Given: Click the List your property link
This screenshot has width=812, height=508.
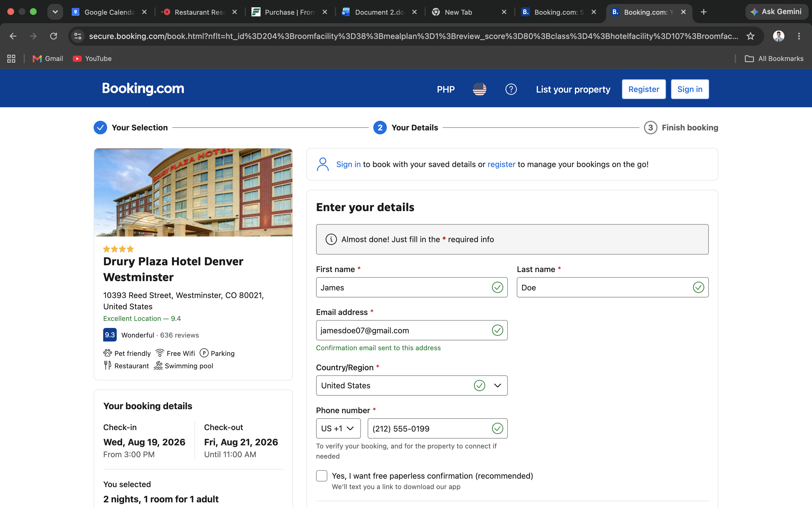Looking at the screenshot, I should pos(573,89).
